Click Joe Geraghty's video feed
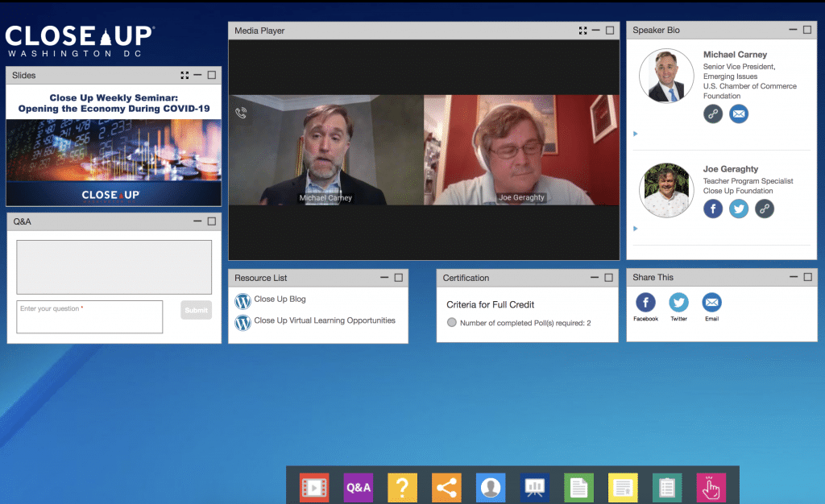The height and width of the screenshot is (504, 825). 521,150
